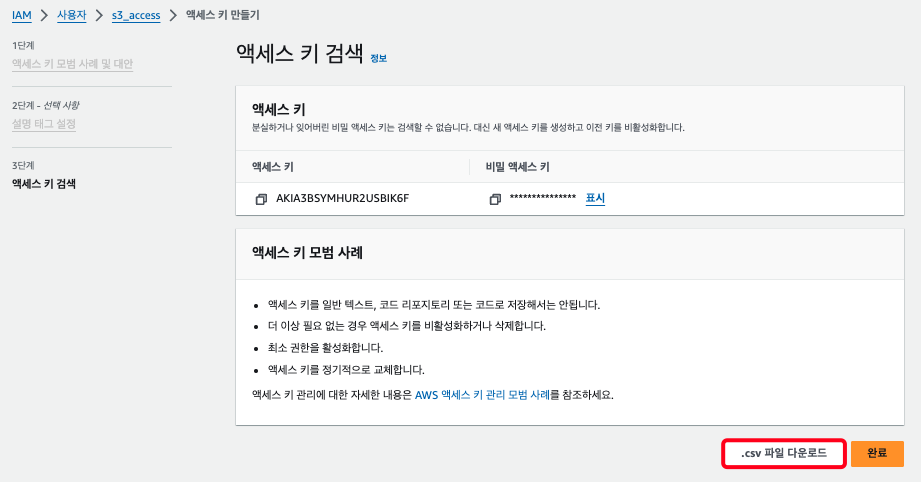Click the breadcrumb chevron after s3_access
Screen dimensions: 921x482
pos(173,15)
